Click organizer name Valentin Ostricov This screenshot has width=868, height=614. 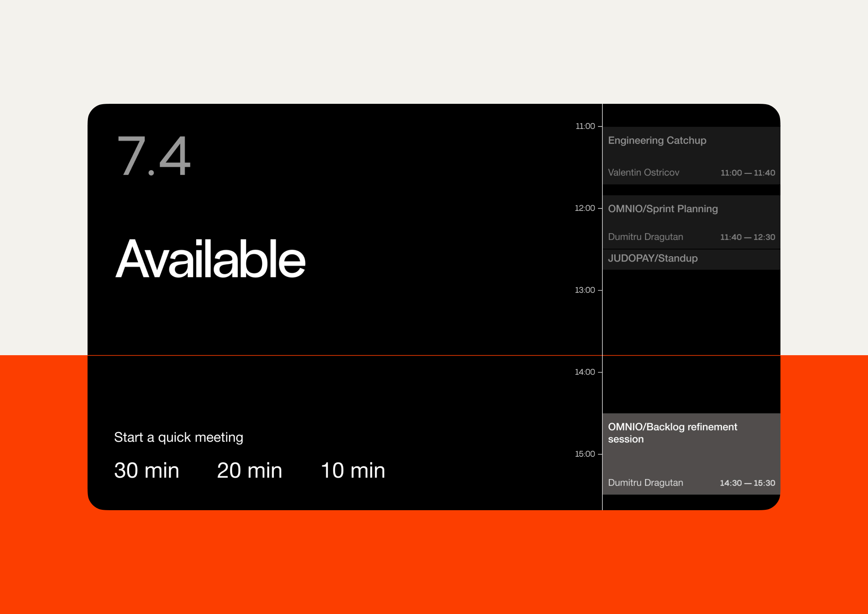[643, 173]
